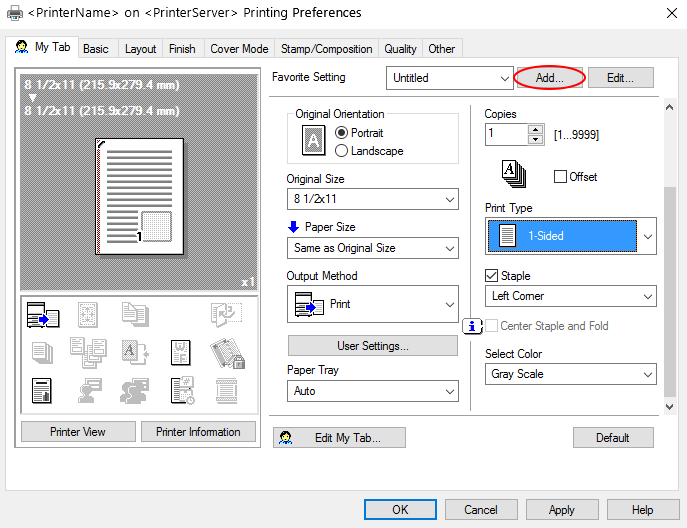
Task: Click the account track two-users icon
Action: (135, 390)
